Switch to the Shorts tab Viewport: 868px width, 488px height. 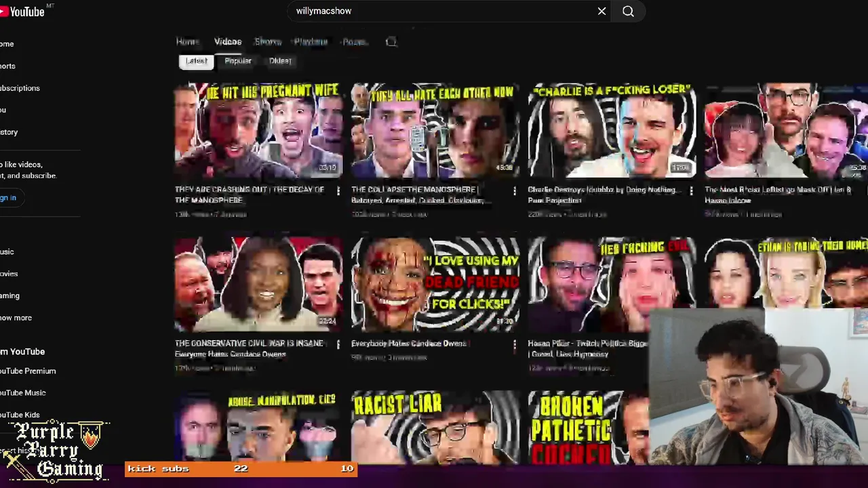pyautogui.click(x=268, y=42)
